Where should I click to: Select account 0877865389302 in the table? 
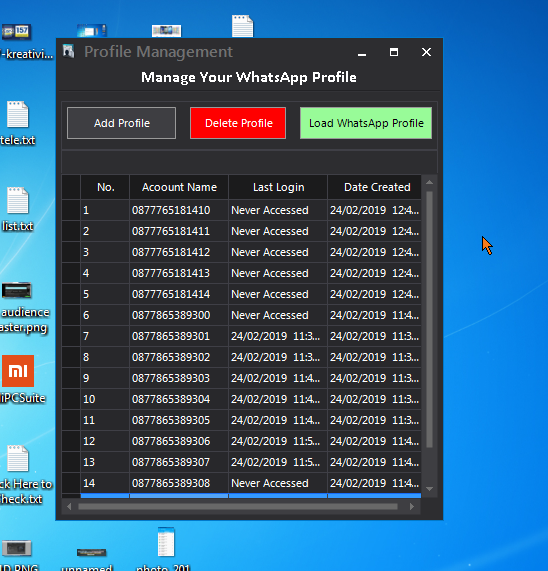click(x=179, y=357)
